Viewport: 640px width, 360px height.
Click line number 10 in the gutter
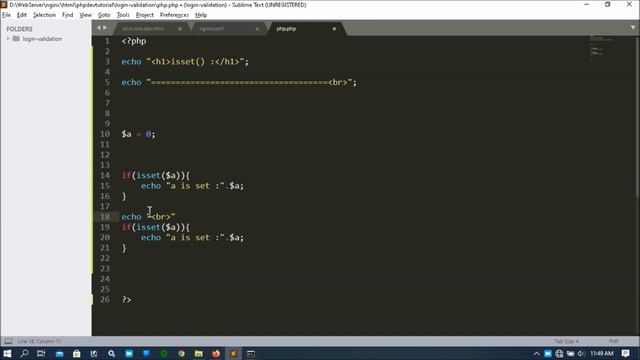click(x=105, y=134)
